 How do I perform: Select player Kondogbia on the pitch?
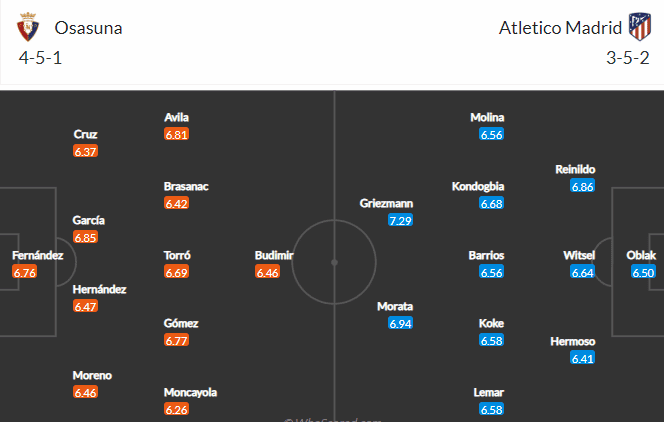[478, 186]
